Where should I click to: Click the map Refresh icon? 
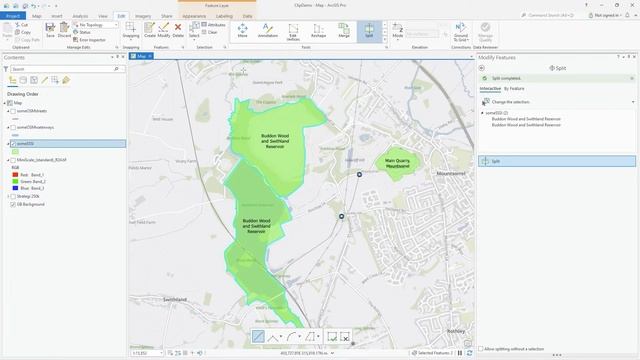point(469,353)
